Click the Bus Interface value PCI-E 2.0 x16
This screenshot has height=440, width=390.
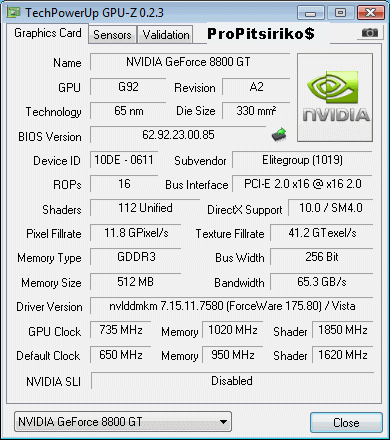tap(302, 184)
